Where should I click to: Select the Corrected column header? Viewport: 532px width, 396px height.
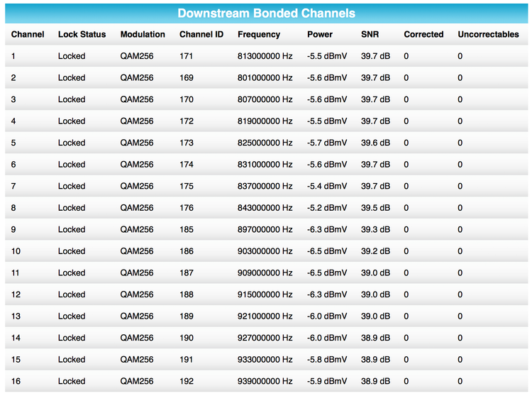[423, 34]
